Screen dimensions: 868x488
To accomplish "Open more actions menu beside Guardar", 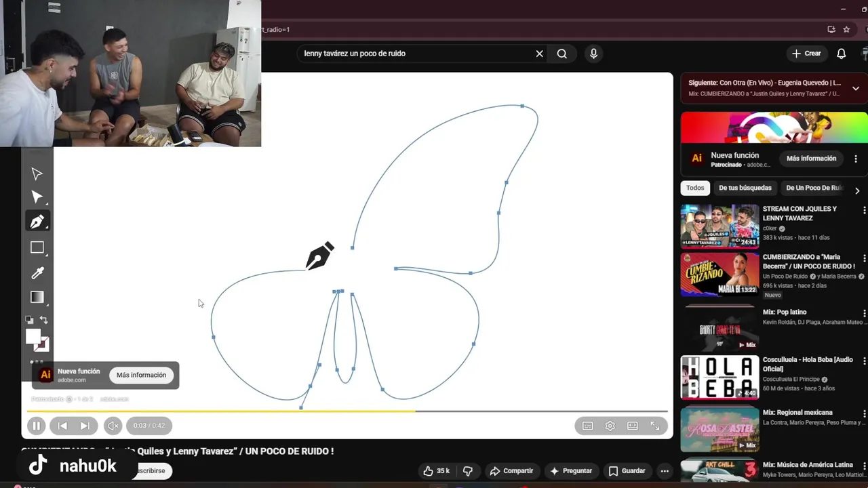I will 665,471.
